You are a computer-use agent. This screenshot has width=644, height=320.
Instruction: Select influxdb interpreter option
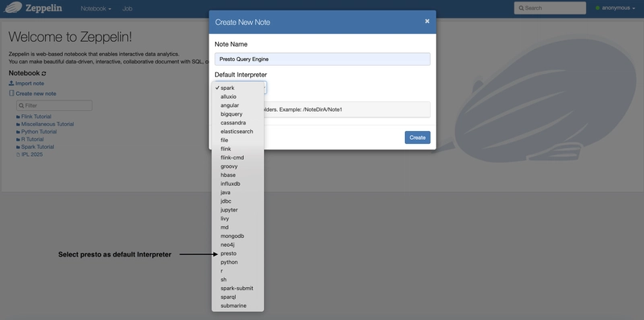tap(237, 184)
